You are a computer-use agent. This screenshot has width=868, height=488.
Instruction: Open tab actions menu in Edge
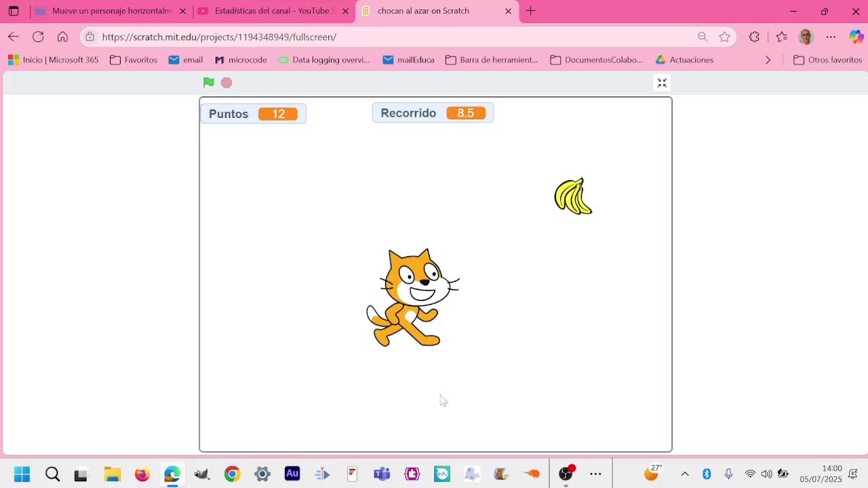14,11
